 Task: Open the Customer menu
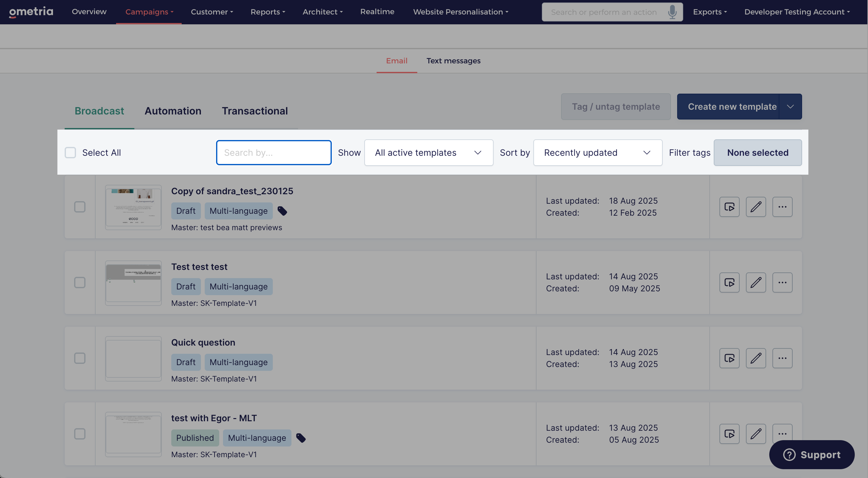212,12
